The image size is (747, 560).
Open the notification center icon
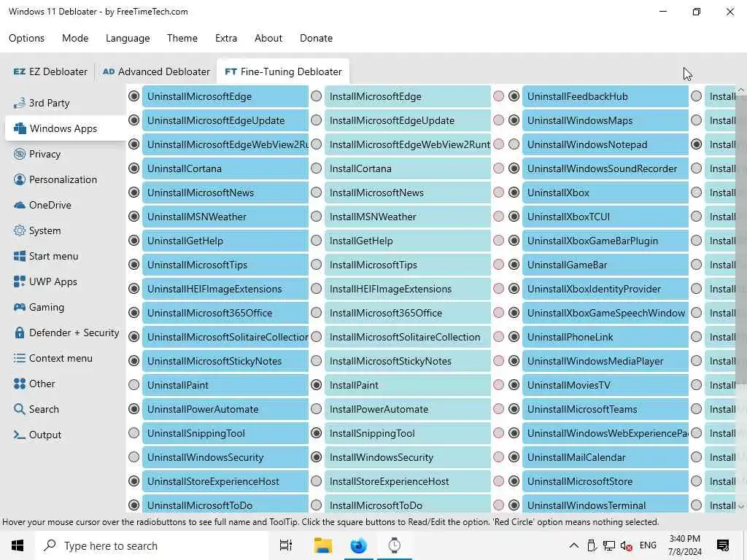click(723, 545)
